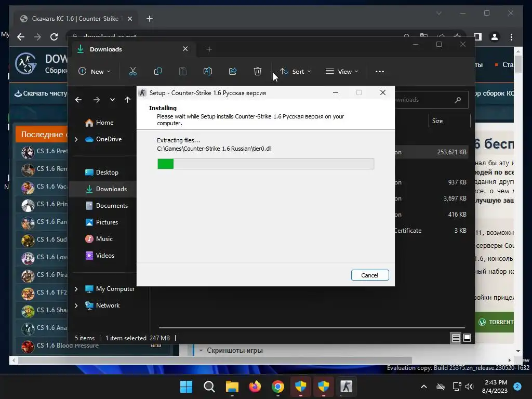
Task: Show hidden system tray icons
Action: pyautogui.click(x=424, y=387)
